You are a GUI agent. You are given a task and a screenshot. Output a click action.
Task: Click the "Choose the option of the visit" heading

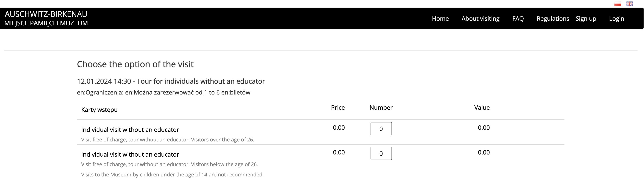pyautogui.click(x=135, y=64)
